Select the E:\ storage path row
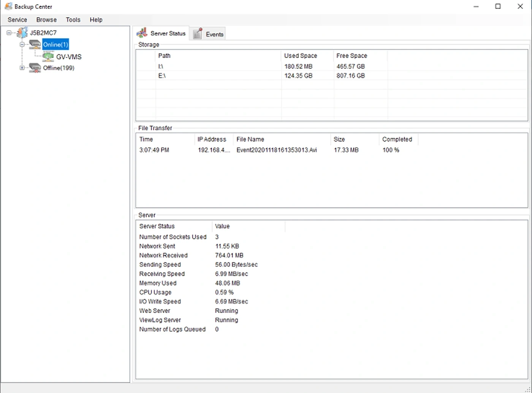This screenshot has height=393, width=532. 332,76
